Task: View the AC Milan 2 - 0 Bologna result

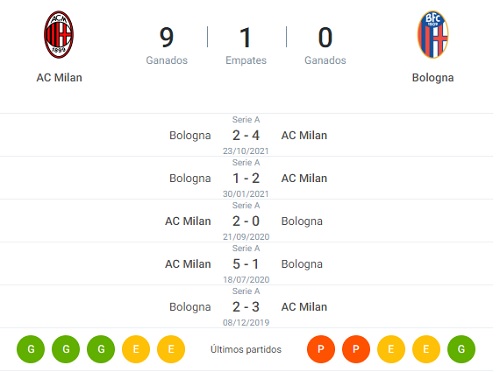Action: coord(247,221)
